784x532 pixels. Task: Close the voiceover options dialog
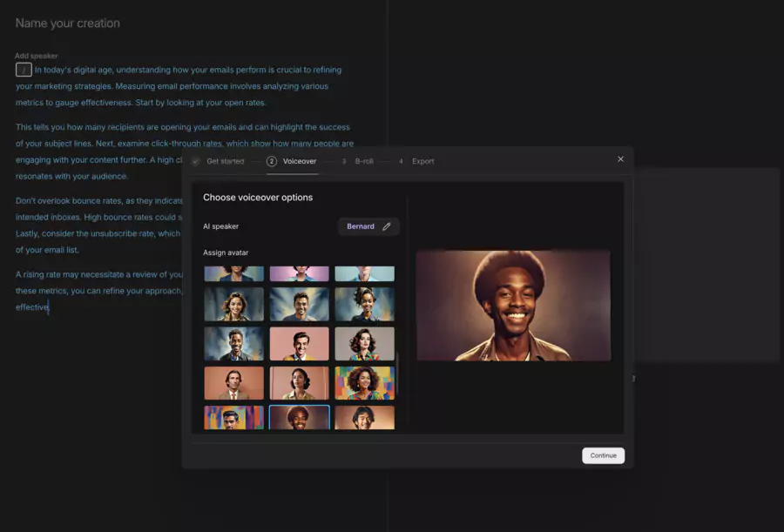pyautogui.click(x=620, y=158)
